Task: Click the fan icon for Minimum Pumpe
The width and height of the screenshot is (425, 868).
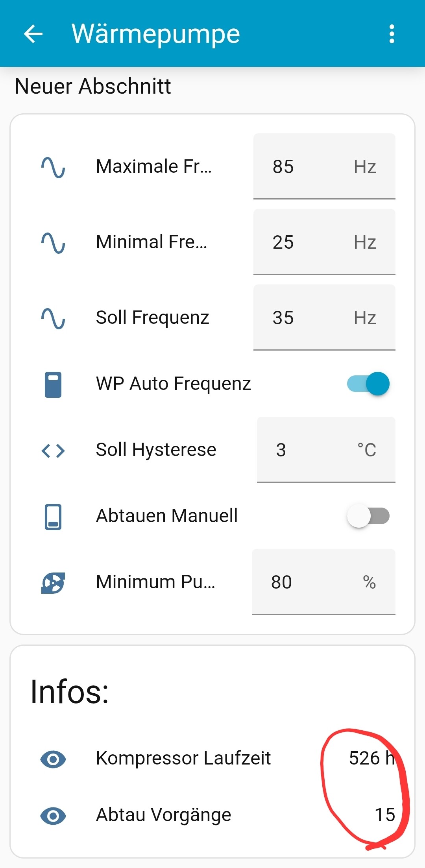Action: 53,583
